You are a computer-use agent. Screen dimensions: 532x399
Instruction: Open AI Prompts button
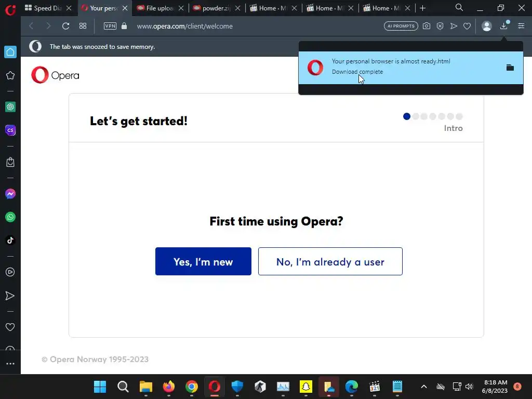(x=401, y=26)
